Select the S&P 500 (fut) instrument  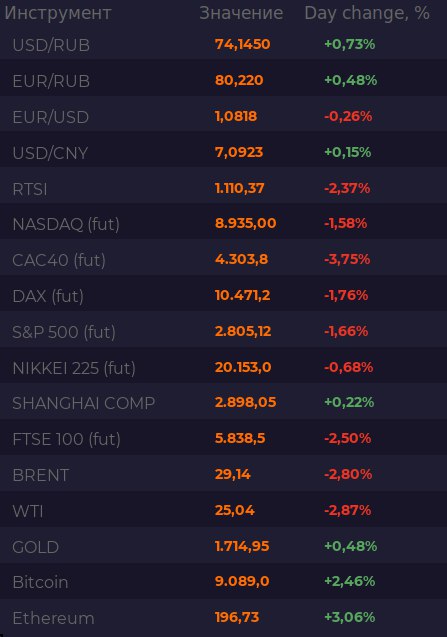(64, 332)
